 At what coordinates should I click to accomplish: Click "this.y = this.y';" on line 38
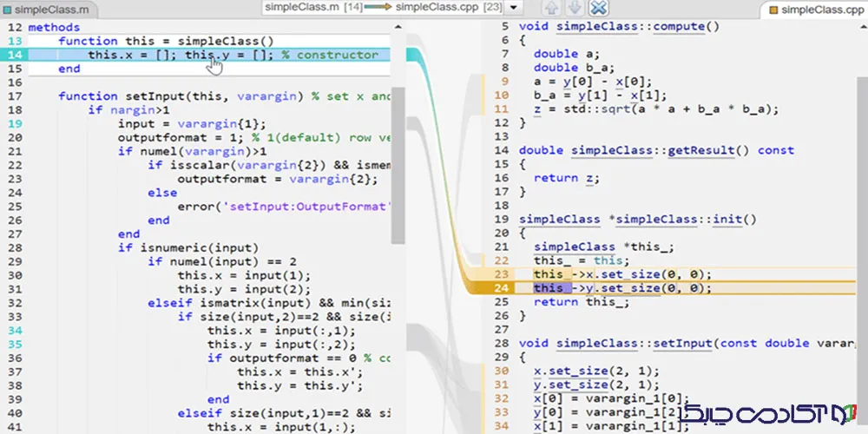point(300,385)
